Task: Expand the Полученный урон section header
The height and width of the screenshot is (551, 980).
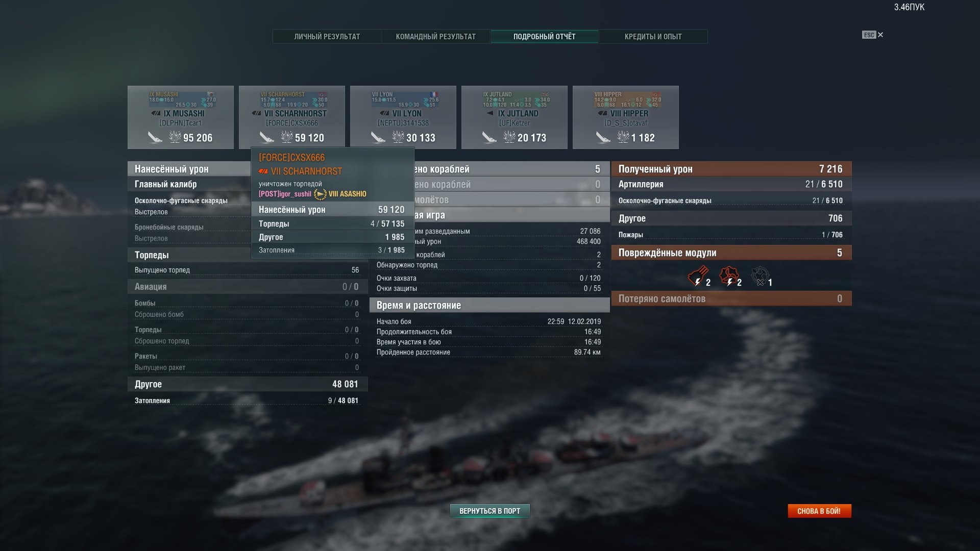Action: (x=731, y=169)
